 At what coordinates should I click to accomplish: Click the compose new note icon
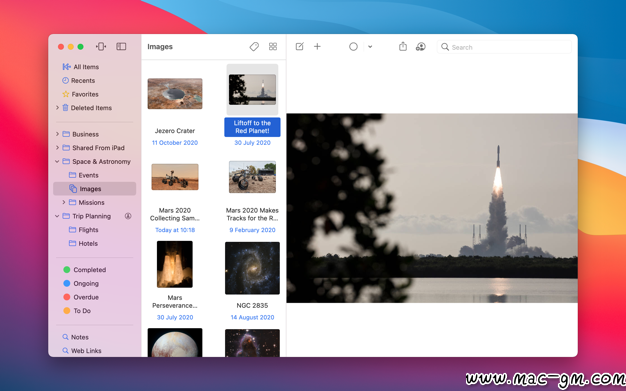(299, 47)
